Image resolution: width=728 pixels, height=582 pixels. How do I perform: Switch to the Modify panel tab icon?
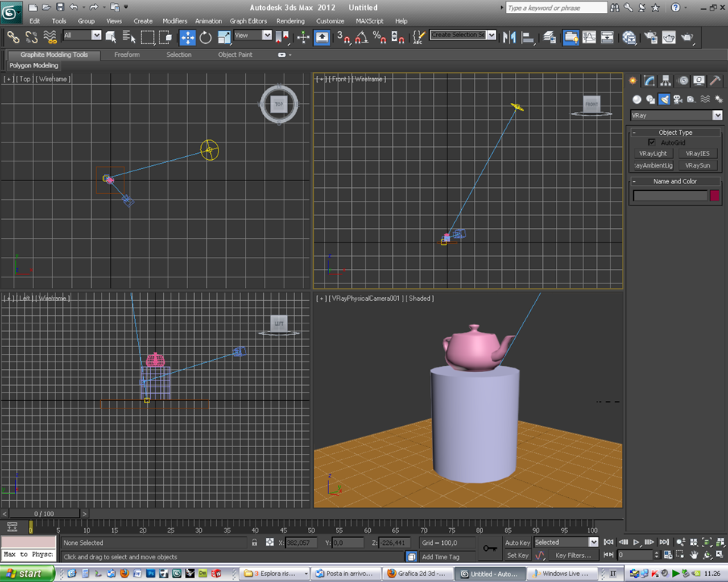649,81
